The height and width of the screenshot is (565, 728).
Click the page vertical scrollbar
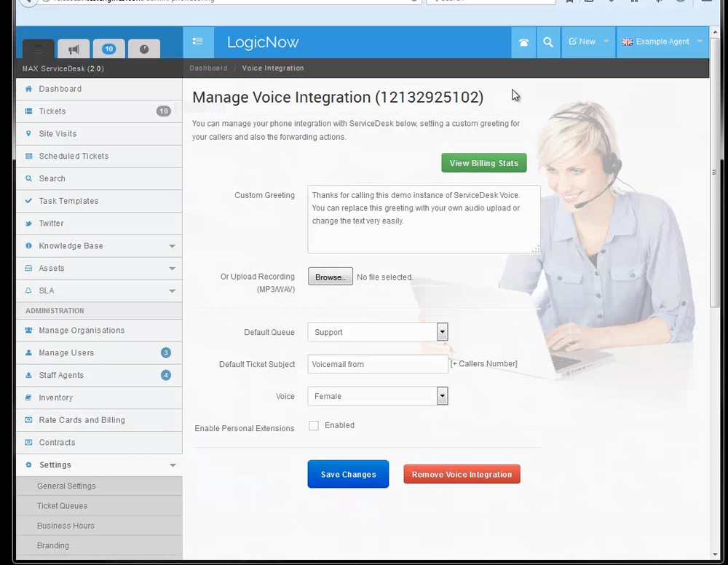pyautogui.click(x=715, y=173)
